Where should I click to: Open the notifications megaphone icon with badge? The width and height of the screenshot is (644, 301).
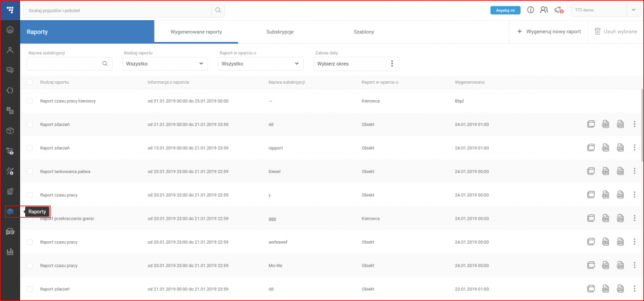pos(558,10)
